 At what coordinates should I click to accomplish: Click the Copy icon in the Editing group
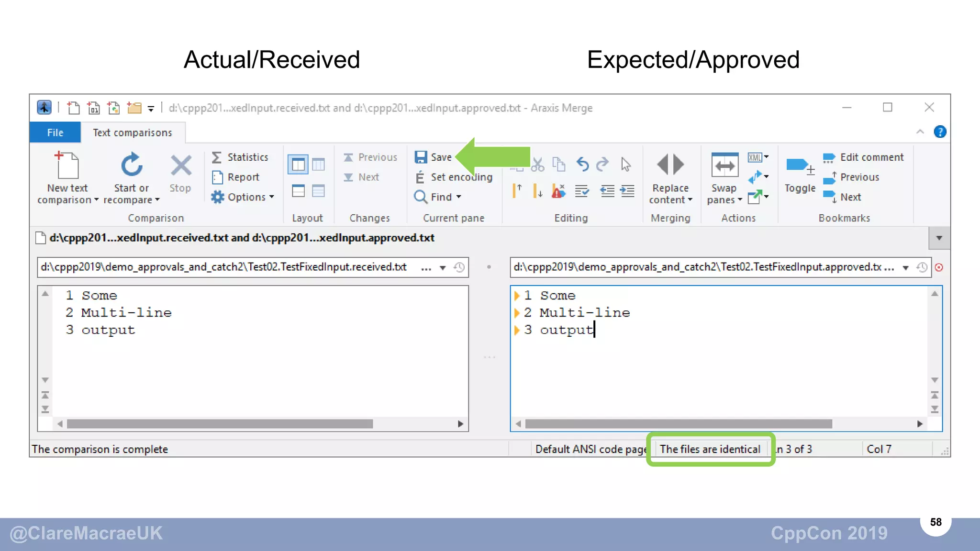[559, 165]
